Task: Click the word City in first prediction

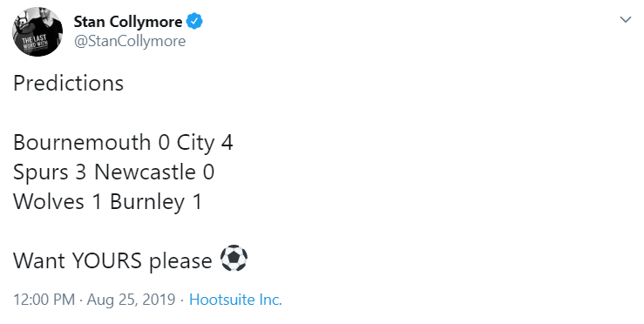Action: click(195, 144)
